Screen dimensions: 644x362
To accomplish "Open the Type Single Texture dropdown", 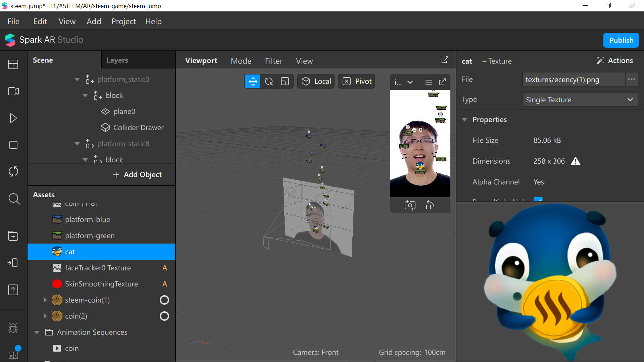I will (x=580, y=100).
